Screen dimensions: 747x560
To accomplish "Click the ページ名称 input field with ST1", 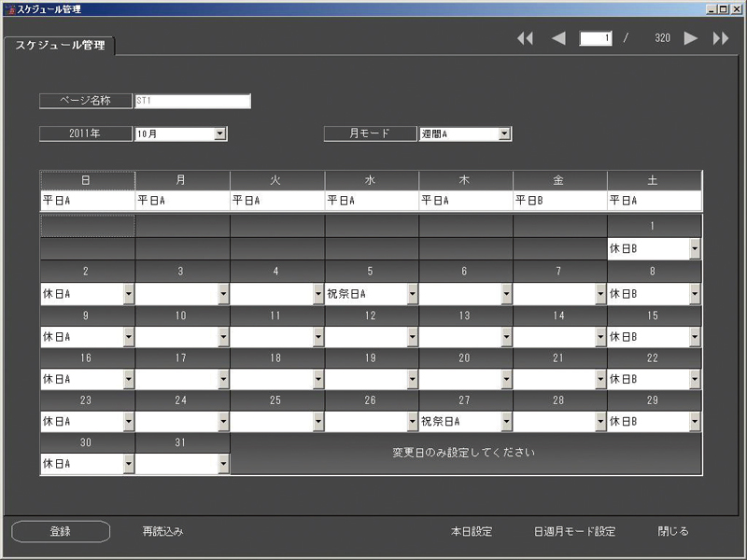I will [x=192, y=101].
